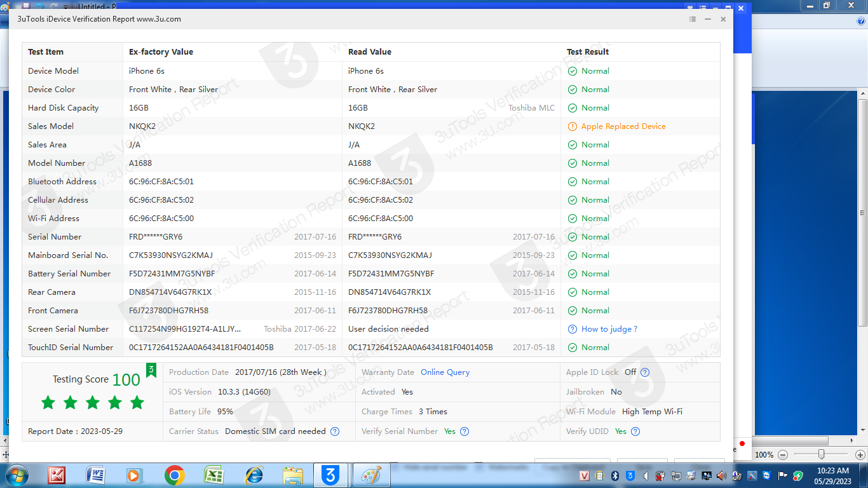Click the Paint zoom out minus button
This screenshot has width=868, height=488.
coord(783,454)
